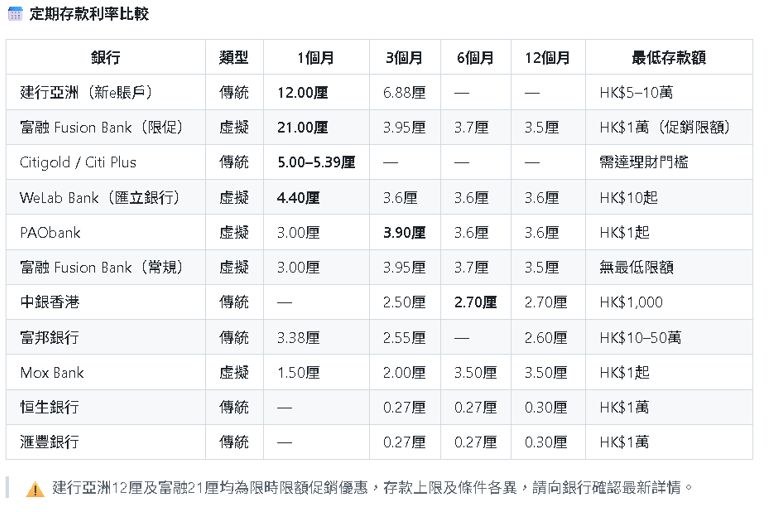Select the 最低存款額 column header
Screen dimensions: 768x512
(669, 58)
